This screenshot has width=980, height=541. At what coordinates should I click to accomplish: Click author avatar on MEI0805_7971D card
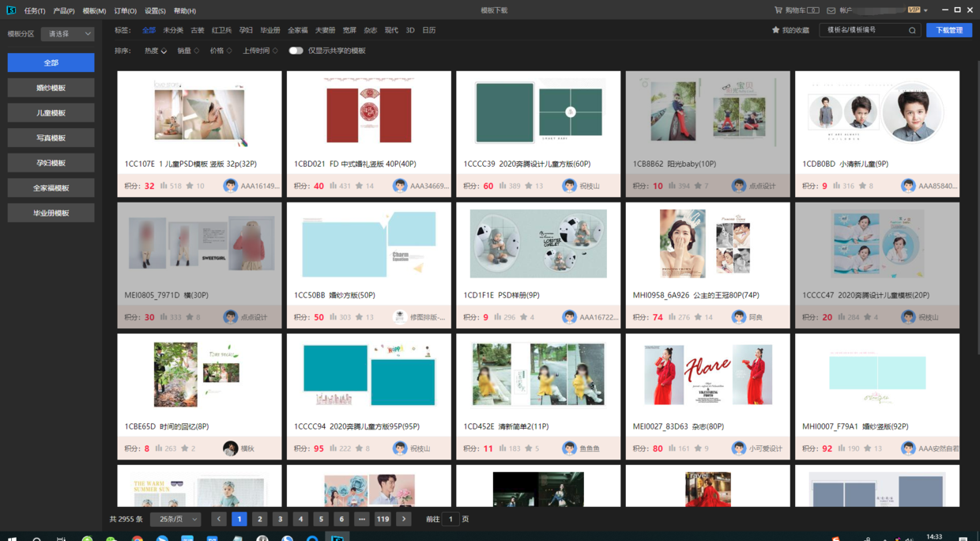pyautogui.click(x=230, y=317)
